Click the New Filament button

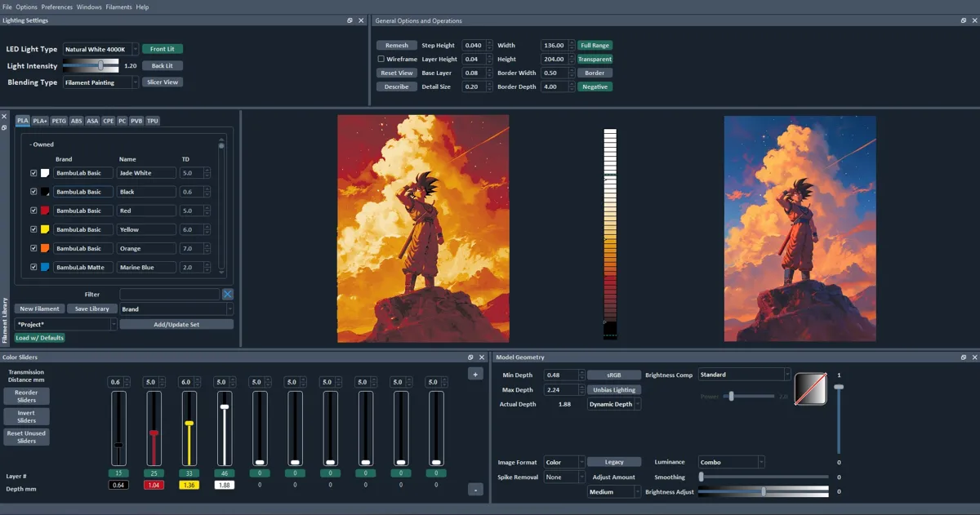[x=40, y=309]
